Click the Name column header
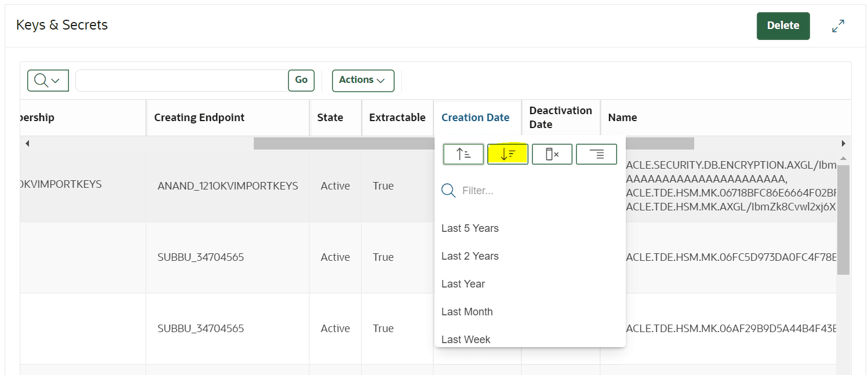 (622, 118)
